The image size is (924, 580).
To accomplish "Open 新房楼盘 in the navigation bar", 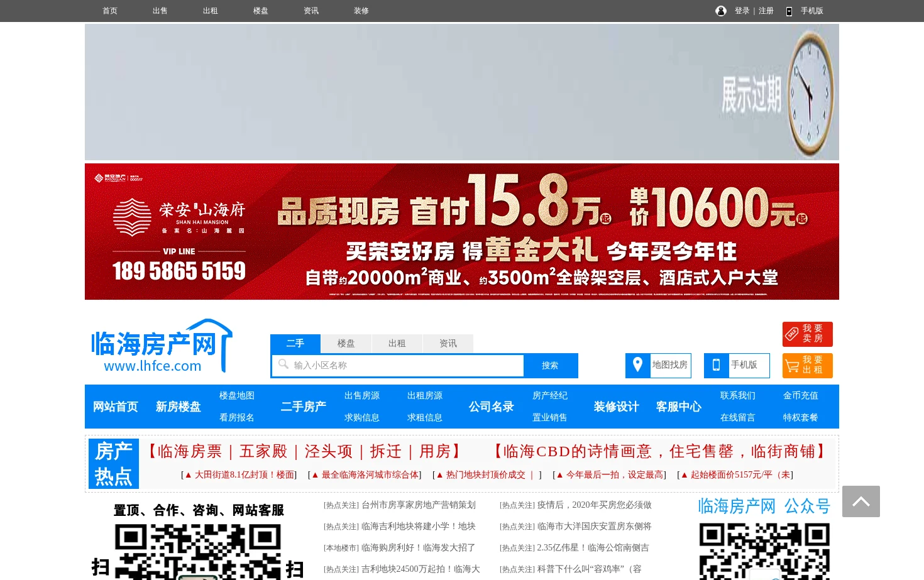I will (x=179, y=407).
